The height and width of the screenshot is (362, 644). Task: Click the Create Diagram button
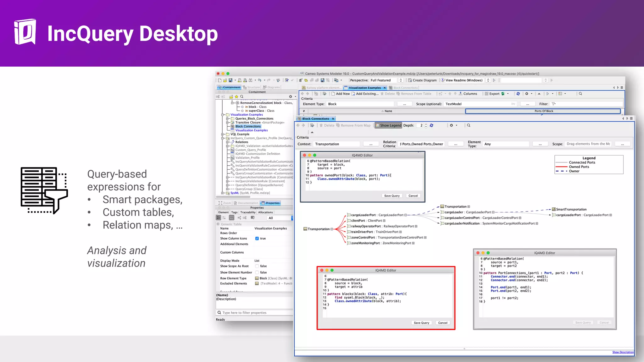pyautogui.click(x=422, y=80)
